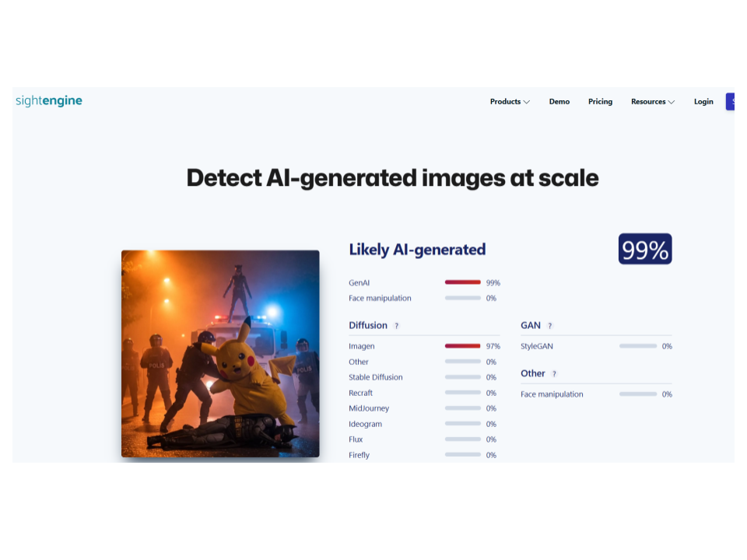Image resolution: width=747 pixels, height=560 pixels.
Task: Click the Sightengine logo
Action: (x=48, y=101)
